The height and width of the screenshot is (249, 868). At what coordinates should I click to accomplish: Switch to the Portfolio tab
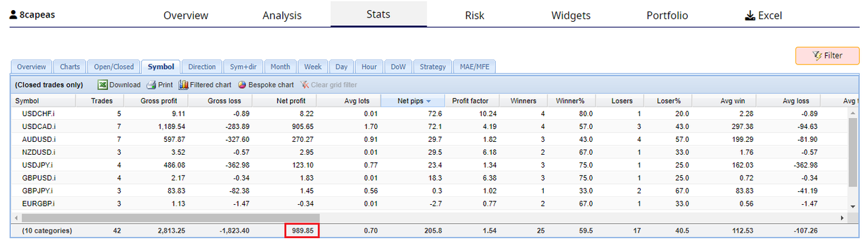coord(667,15)
